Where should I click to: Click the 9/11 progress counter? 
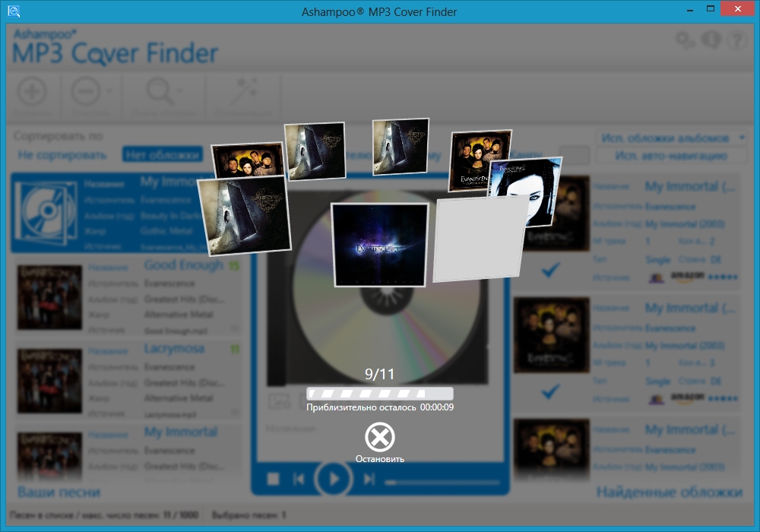pyautogui.click(x=379, y=374)
